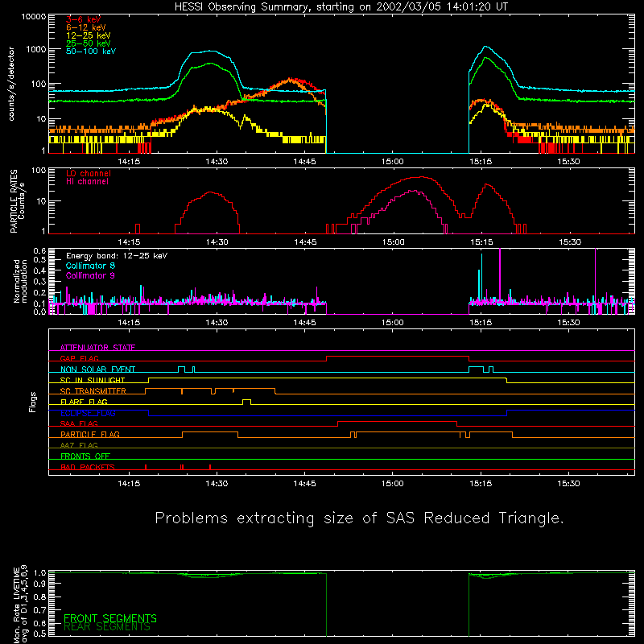Image resolution: width=644 pixels, height=644 pixels.
Task: Select the FRONT SEGMENTS legend label
Action: point(110,618)
